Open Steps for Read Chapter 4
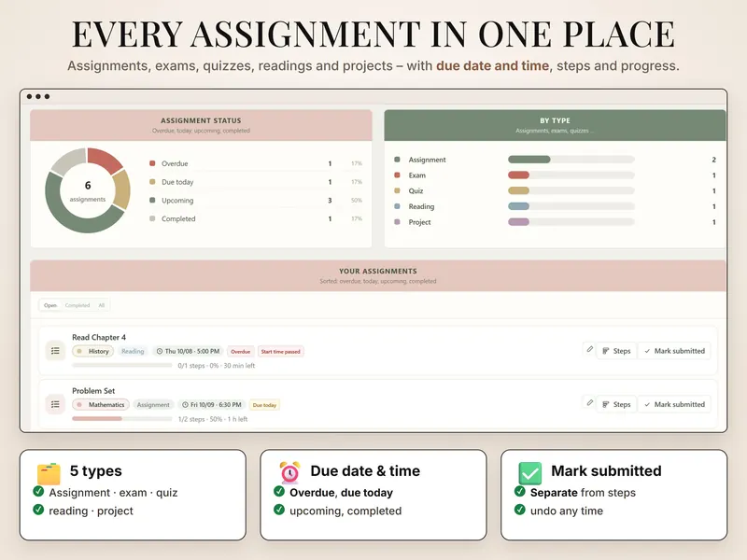The width and height of the screenshot is (747, 560). 616,351
